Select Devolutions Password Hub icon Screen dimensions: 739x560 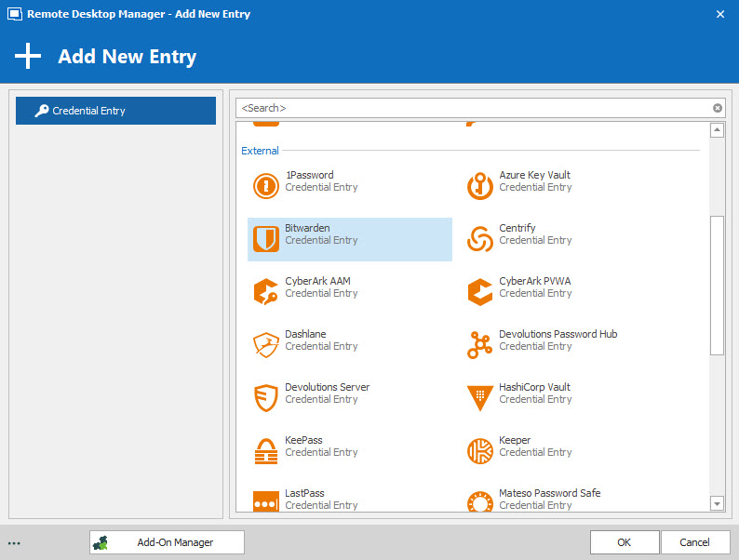tap(480, 345)
